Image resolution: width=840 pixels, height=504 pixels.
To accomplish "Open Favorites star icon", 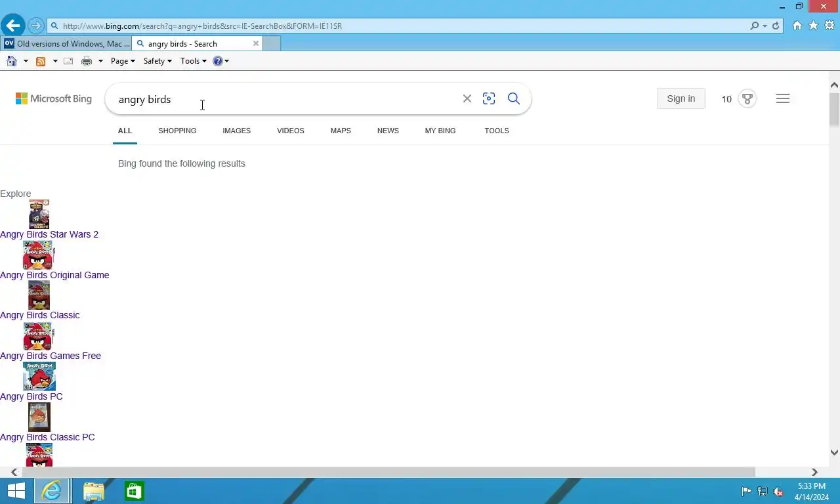I will coord(813,26).
